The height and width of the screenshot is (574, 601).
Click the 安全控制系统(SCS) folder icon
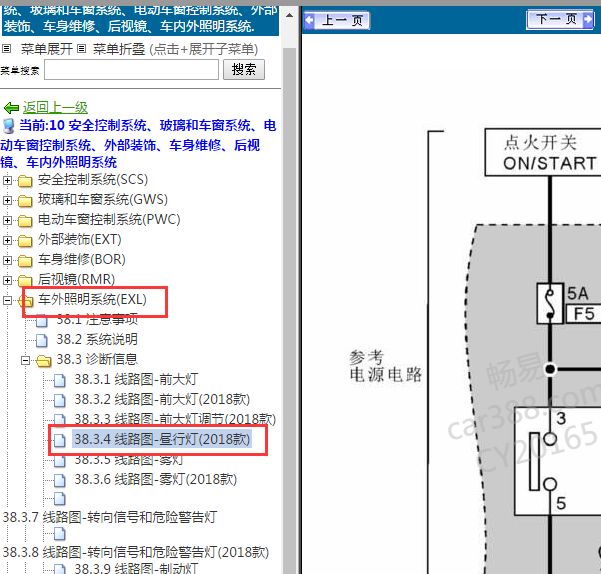pos(25,180)
